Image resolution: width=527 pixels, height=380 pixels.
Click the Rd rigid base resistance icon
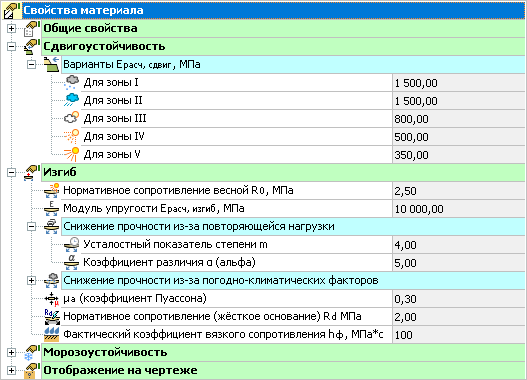52,316
